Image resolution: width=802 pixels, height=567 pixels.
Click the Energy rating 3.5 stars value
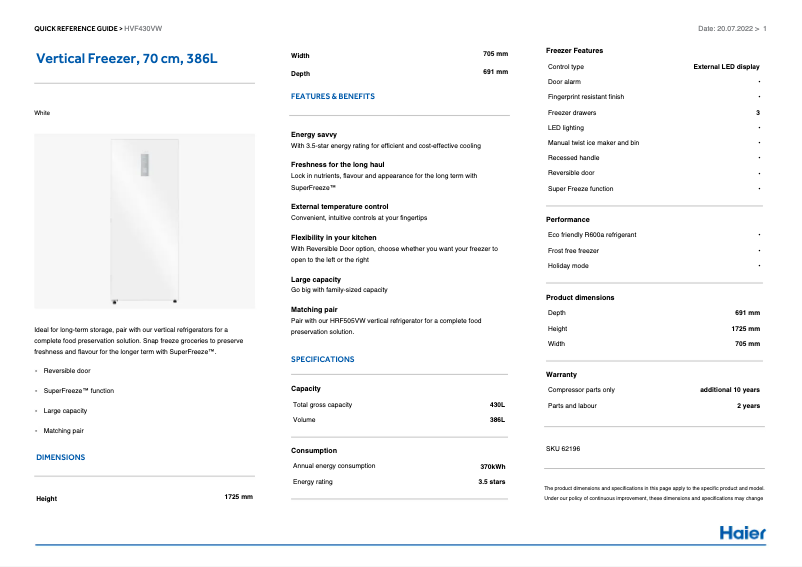pos(491,482)
